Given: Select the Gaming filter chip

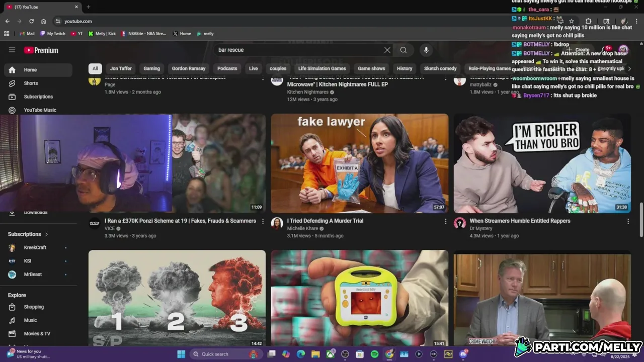Looking at the screenshot, I should point(151,69).
